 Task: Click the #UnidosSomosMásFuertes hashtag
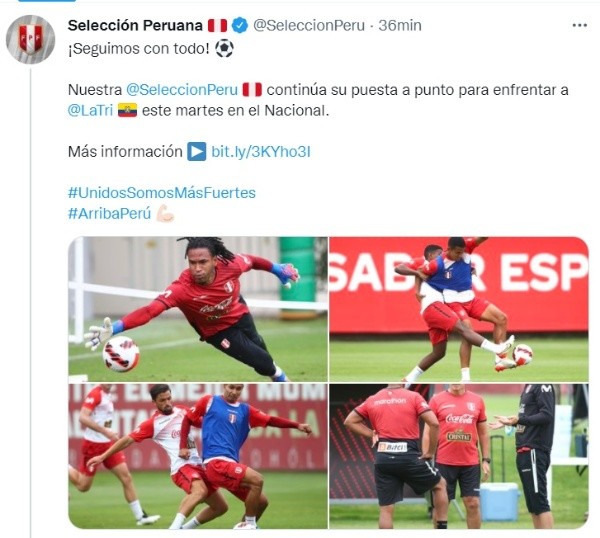(162, 192)
